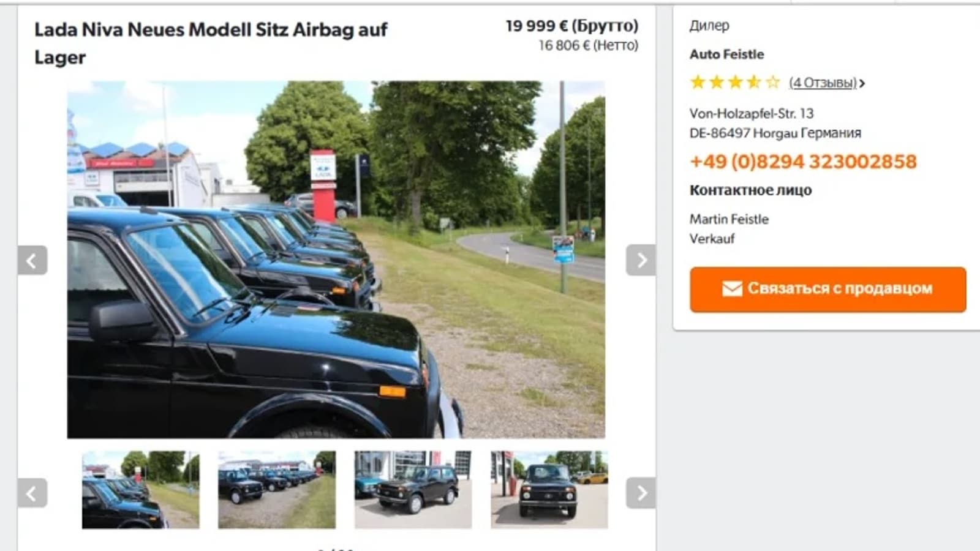Call dealer phone number +49 (0)8294 323002858
The width and height of the screenshot is (980, 551).
point(803,162)
